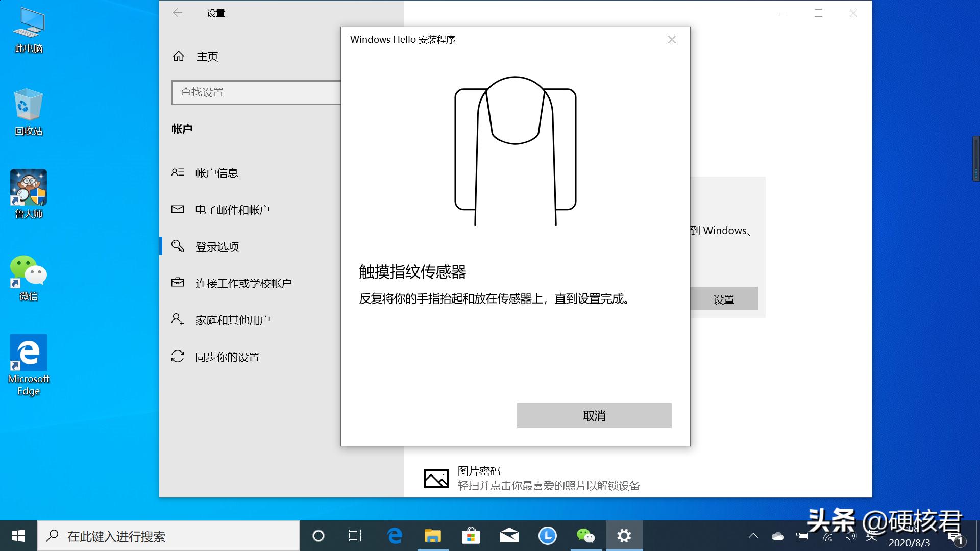The width and height of the screenshot is (980, 551).
Task: Click the 图片密码 picture password icon
Action: 436,479
